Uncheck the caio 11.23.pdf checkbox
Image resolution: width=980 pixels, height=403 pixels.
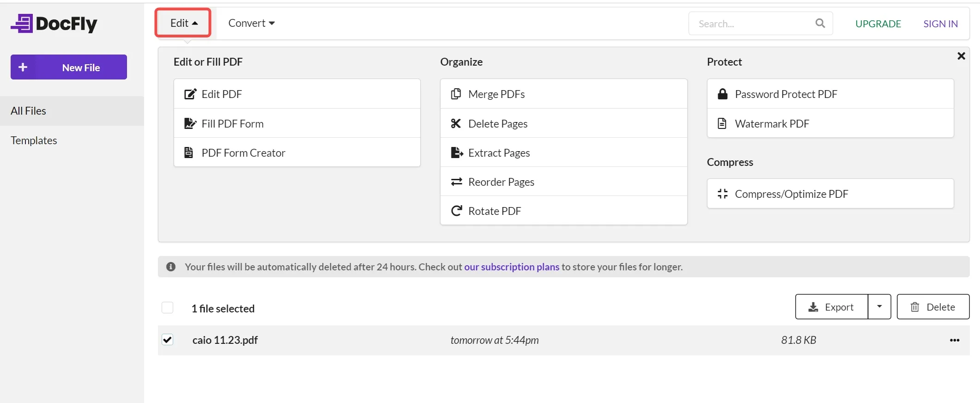(x=168, y=340)
